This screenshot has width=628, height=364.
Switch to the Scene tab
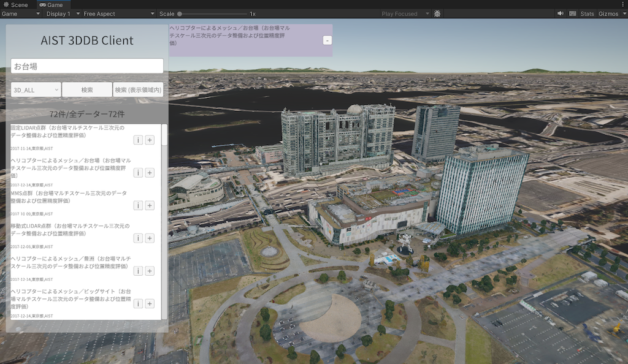[16, 5]
